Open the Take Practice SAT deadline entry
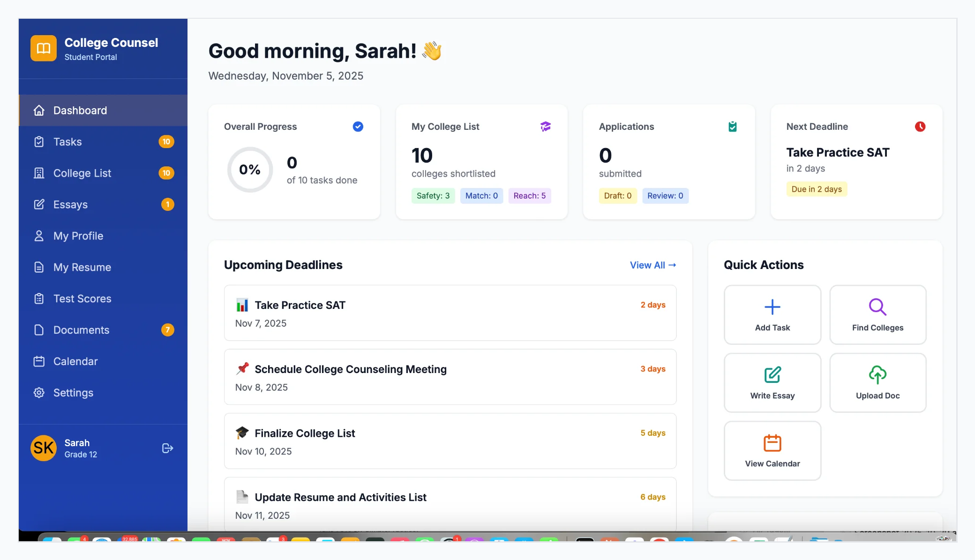The width and height of the screenshot is (975, 560). click(x=450, y=313)
